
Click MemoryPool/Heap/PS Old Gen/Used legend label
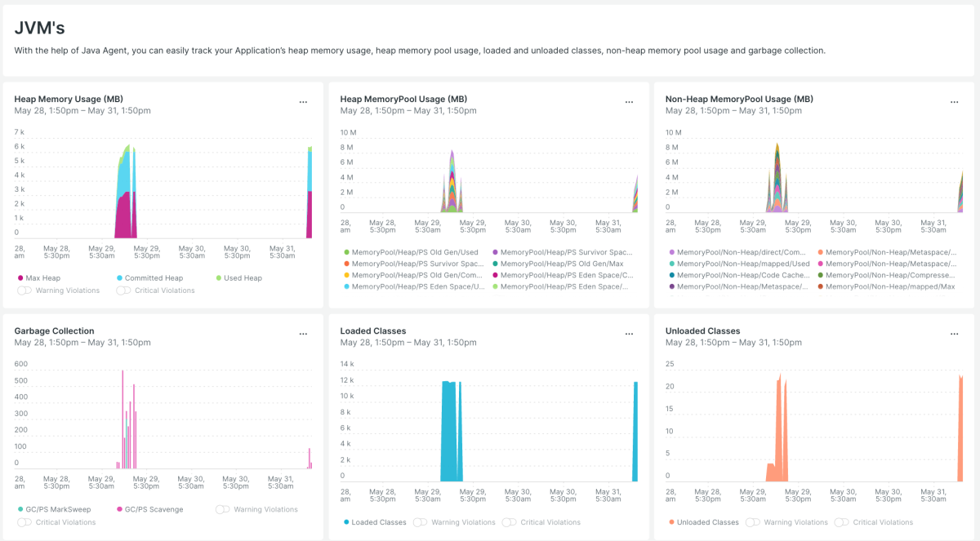pos(415,253)
